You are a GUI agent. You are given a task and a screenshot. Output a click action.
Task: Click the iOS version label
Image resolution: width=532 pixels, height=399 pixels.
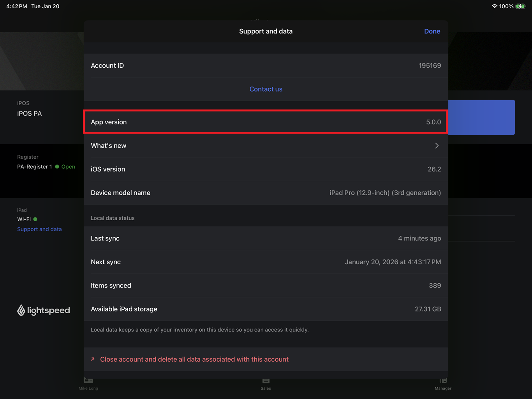click(108, 169)
